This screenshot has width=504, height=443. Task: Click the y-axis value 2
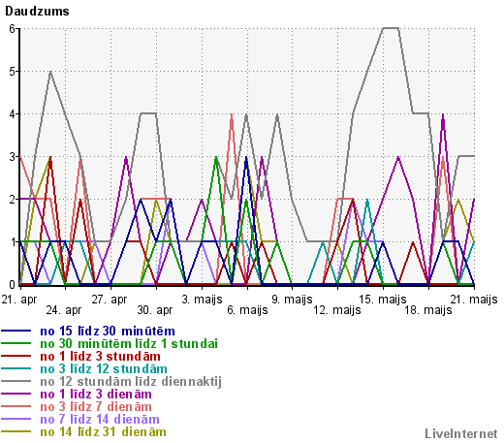coord(13,200)
